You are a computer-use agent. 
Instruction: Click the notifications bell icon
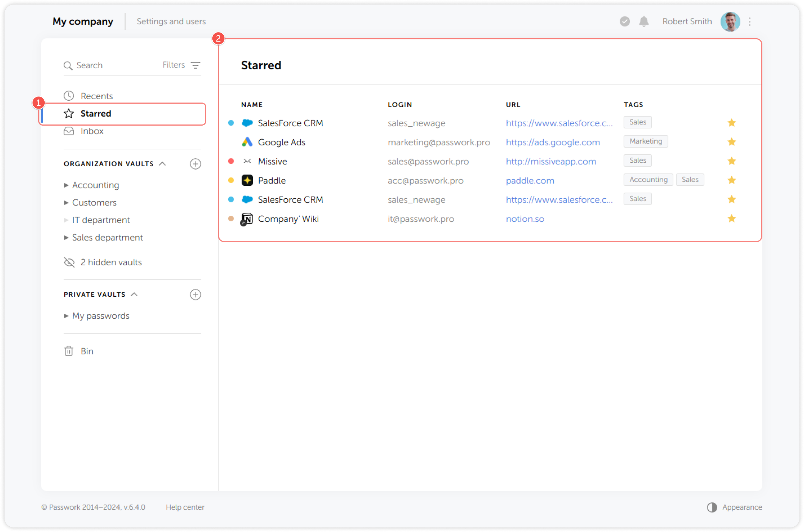644,22
